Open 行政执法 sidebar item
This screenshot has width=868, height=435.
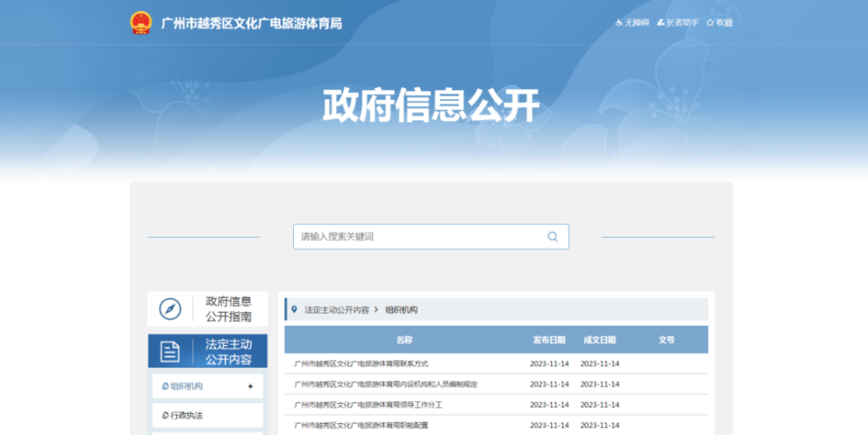tap(207, 415)
